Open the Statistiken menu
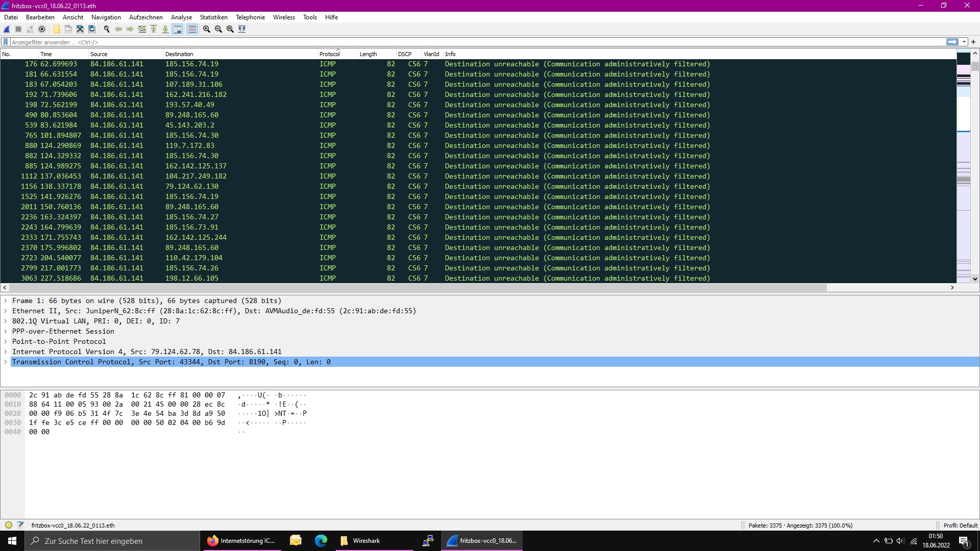Viewport: 980px width, 551px height. 214,17
